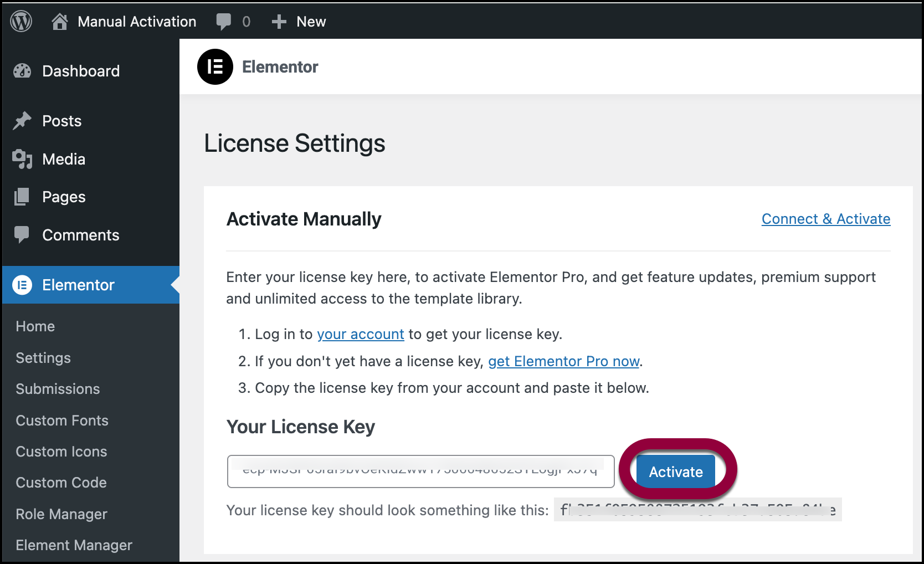Open Role Manager submenu item
This screenshot has height=564, width=924.
click(x=61, y=514)
